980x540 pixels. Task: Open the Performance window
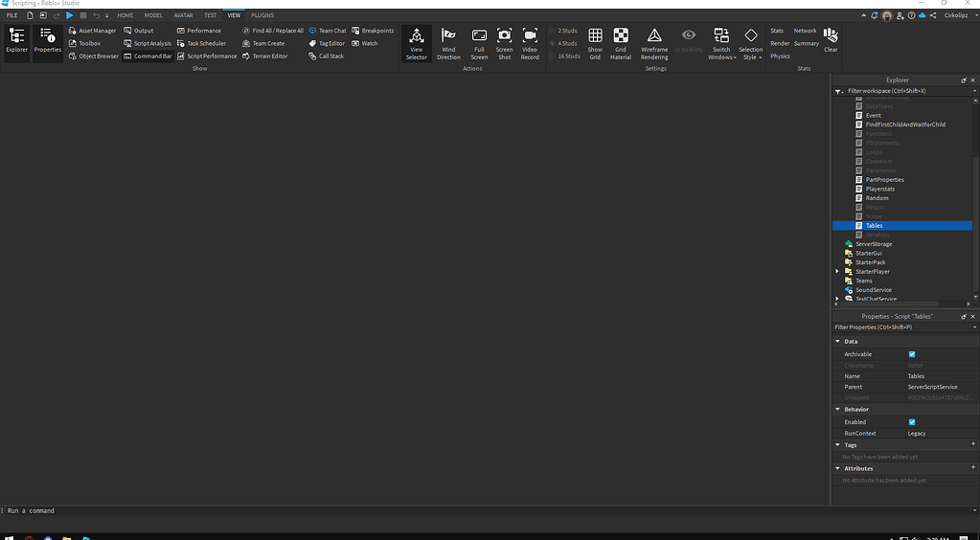pos(198,31)
